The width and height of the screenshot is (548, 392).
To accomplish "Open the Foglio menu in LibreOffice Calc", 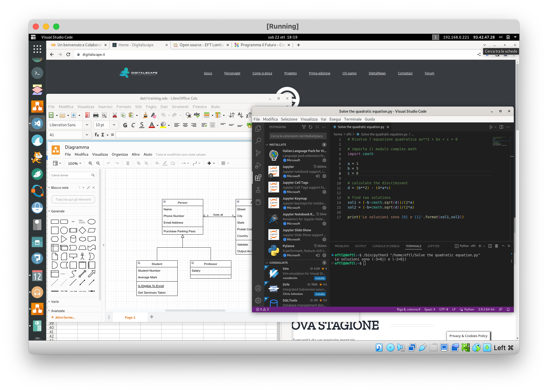I will [x=151, y=107].
